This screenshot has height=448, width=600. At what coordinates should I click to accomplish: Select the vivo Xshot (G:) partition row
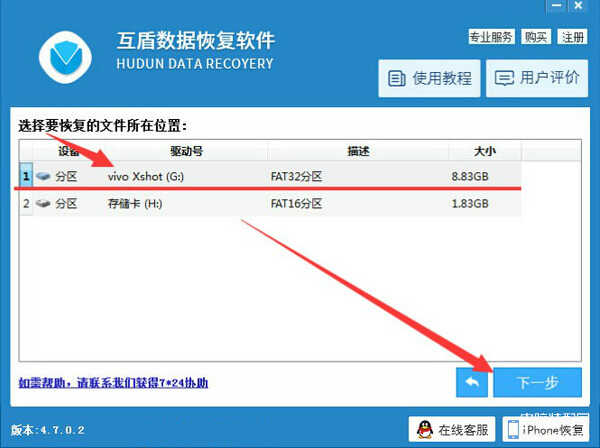coord(270,176)
